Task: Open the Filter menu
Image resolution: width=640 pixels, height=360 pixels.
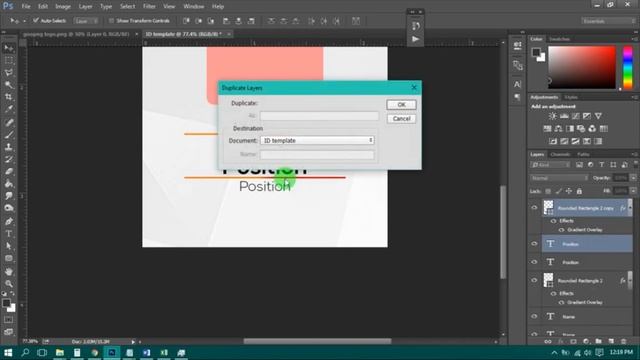Action: tap(149, 7)
